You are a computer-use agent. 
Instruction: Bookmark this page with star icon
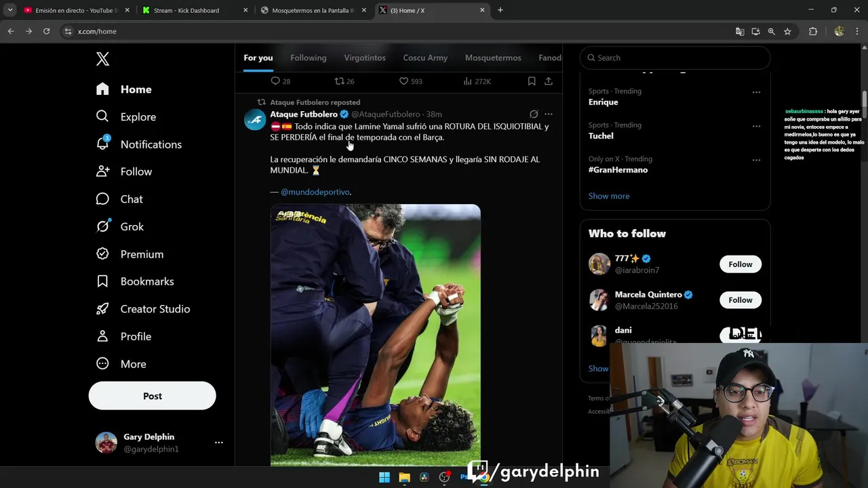pos(787,31)
